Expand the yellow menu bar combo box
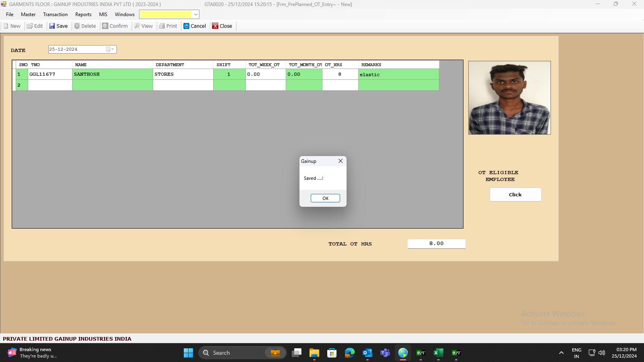 195,15
